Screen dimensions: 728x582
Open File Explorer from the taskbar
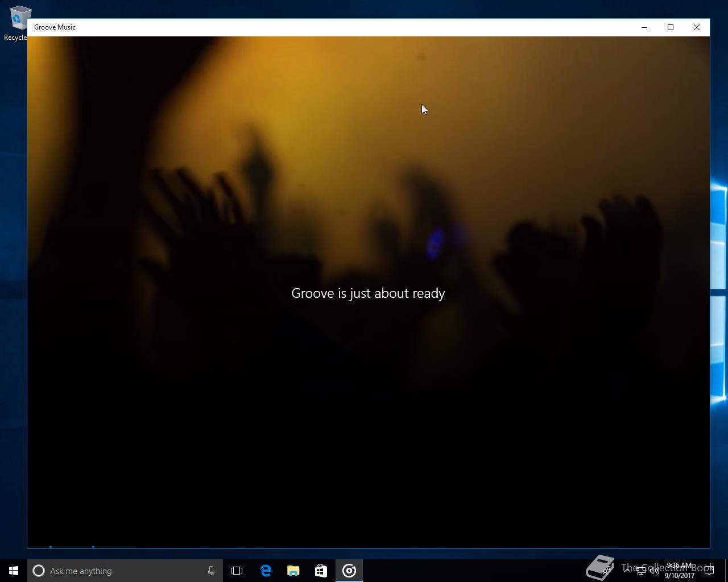coord(293,571)
